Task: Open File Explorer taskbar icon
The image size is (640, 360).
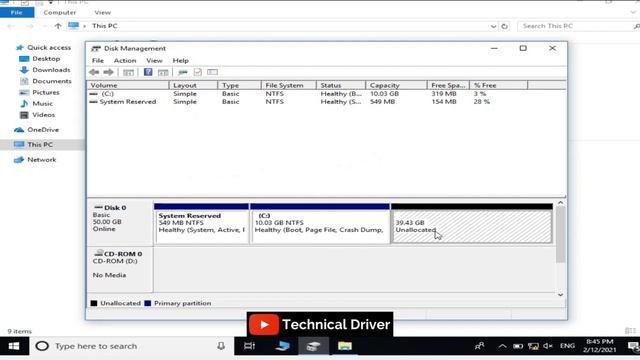Action: pyautogui.click(x=345, y=346)
